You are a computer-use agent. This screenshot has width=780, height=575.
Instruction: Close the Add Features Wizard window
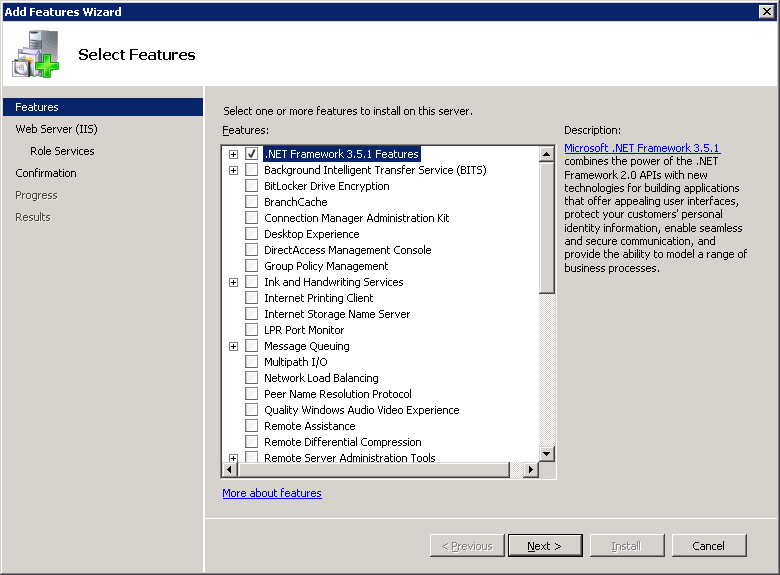[767, 11]
